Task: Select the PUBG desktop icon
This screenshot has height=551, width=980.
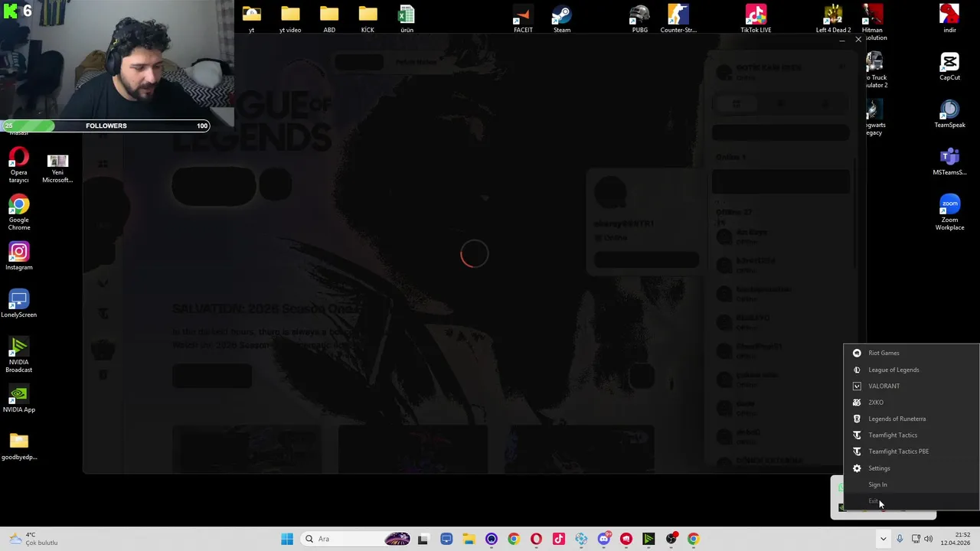Action: pyautogui.click(x=639, y=19)
